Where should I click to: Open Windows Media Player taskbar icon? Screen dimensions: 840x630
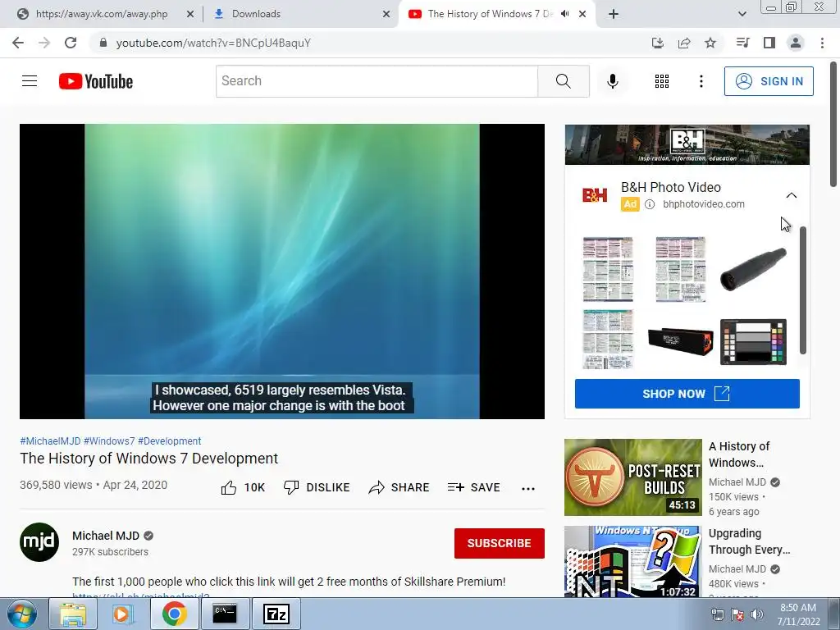(123, 614)
